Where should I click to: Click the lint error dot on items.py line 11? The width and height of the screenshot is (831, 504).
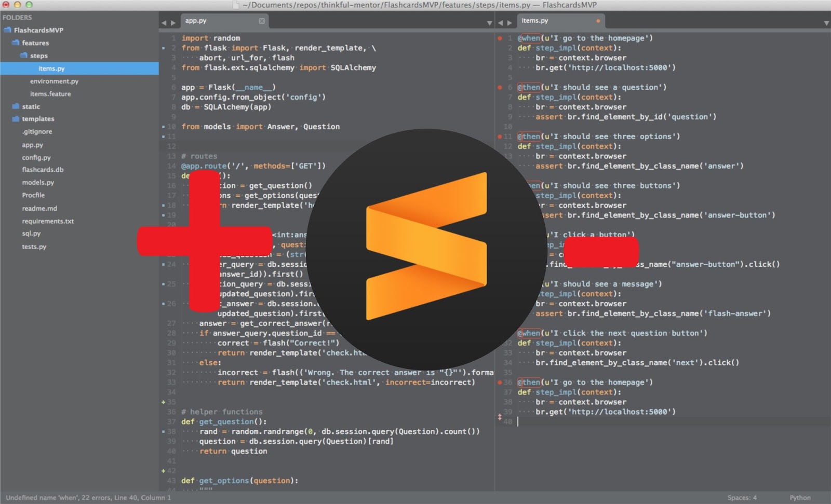coord(500,137)
